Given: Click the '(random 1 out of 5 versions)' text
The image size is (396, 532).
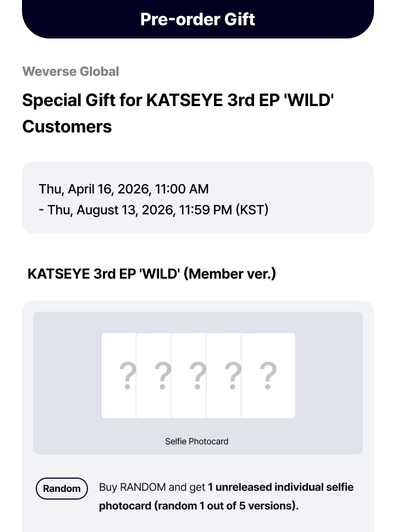Looking at the screenshot, I should click(227, 506).
